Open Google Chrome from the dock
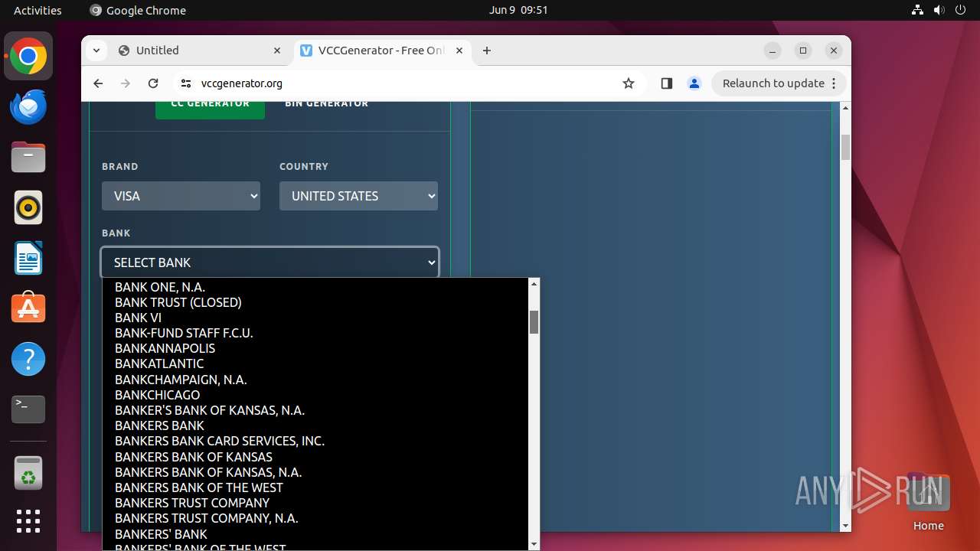The width and height of the screenshot is (980, 551). point(28,57)
